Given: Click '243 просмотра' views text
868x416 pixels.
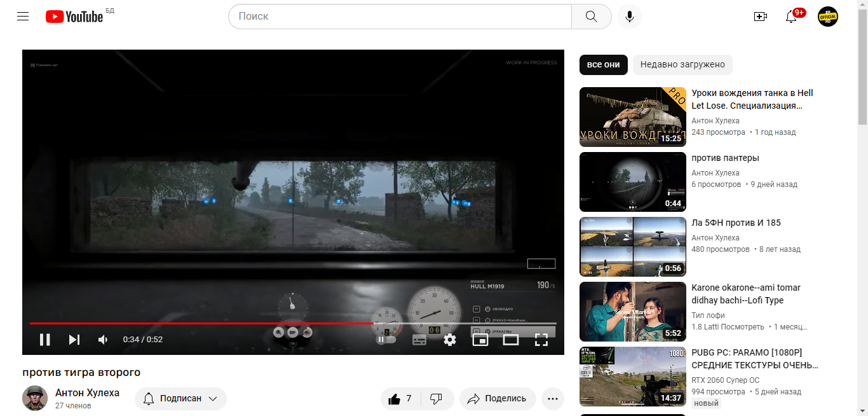Looking at the screenshot, I should click(718, 132).
